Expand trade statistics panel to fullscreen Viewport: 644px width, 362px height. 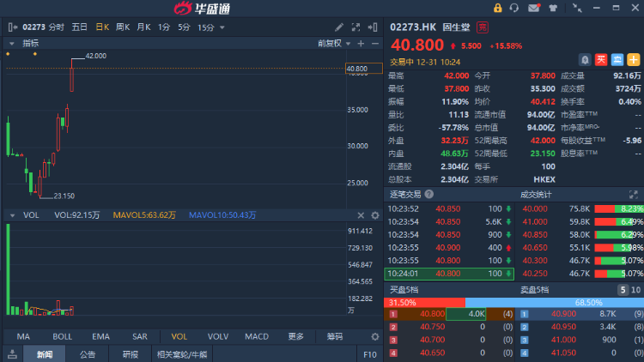634,195
